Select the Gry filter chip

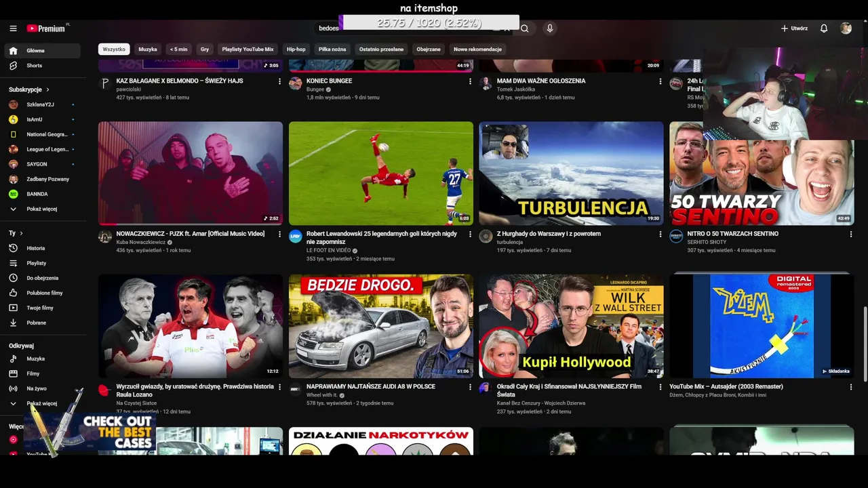[205, 49]
